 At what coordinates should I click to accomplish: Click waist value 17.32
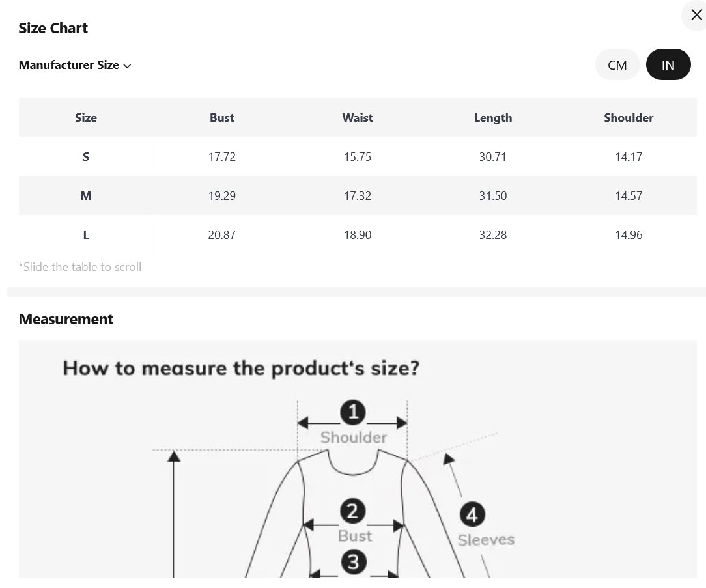(x=358, y=196)
